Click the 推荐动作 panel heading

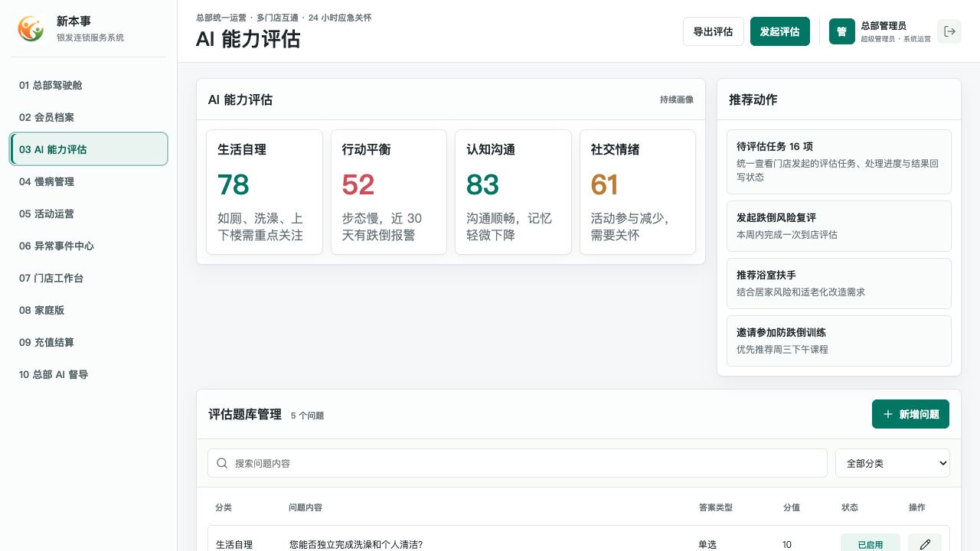pyautogui.click(x=753, y=99)
